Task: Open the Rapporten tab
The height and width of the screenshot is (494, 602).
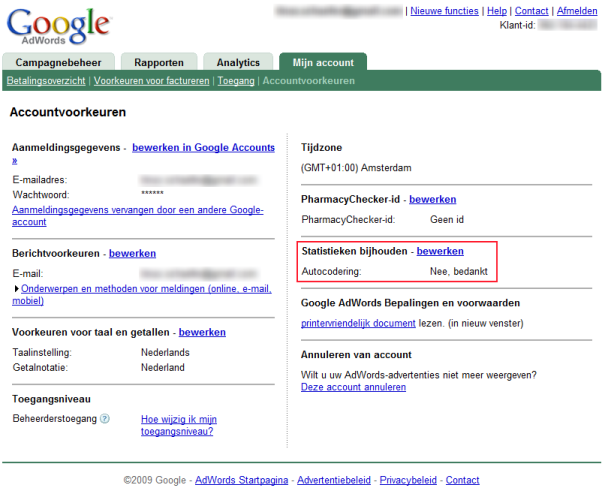Action: [159, 62]
